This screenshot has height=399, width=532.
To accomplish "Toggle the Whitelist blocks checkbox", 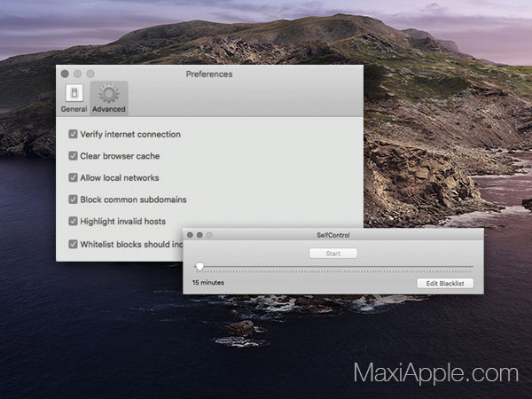I will click(x=73, y=245).
